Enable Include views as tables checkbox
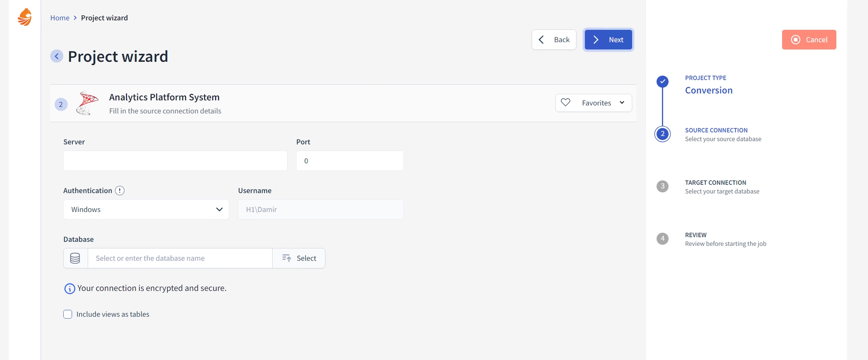Screen dimensions: 868x360 click(68, 314)
